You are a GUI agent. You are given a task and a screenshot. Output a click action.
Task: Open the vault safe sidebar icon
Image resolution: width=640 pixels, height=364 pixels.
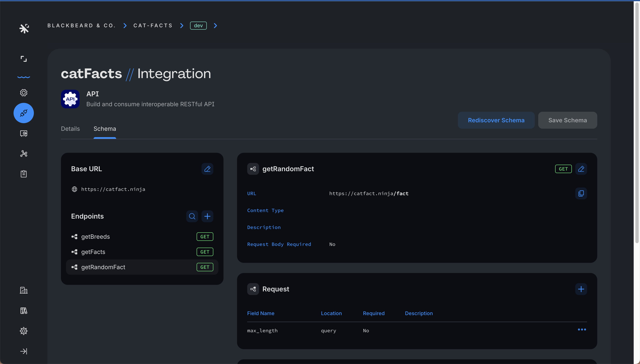[23, 133]
